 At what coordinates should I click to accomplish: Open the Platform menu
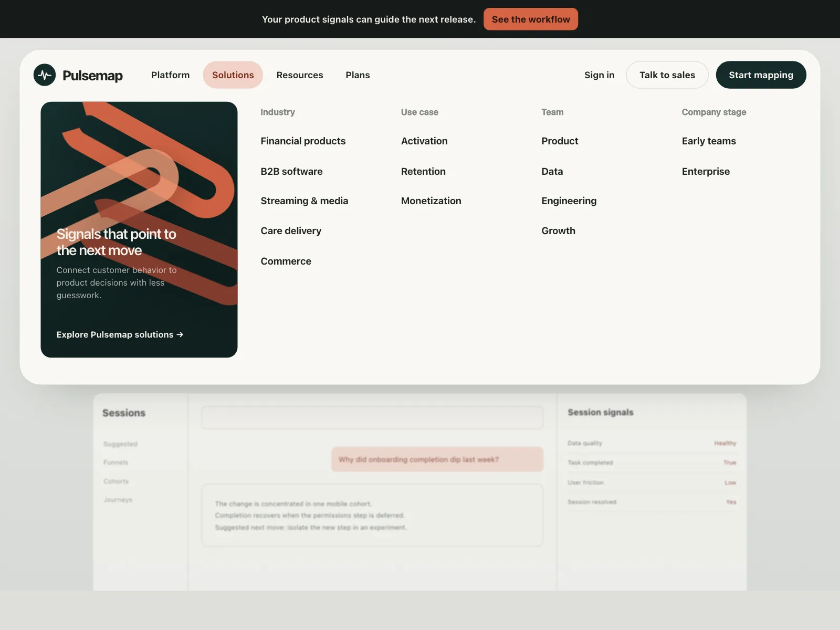click(x=171, y=75)
